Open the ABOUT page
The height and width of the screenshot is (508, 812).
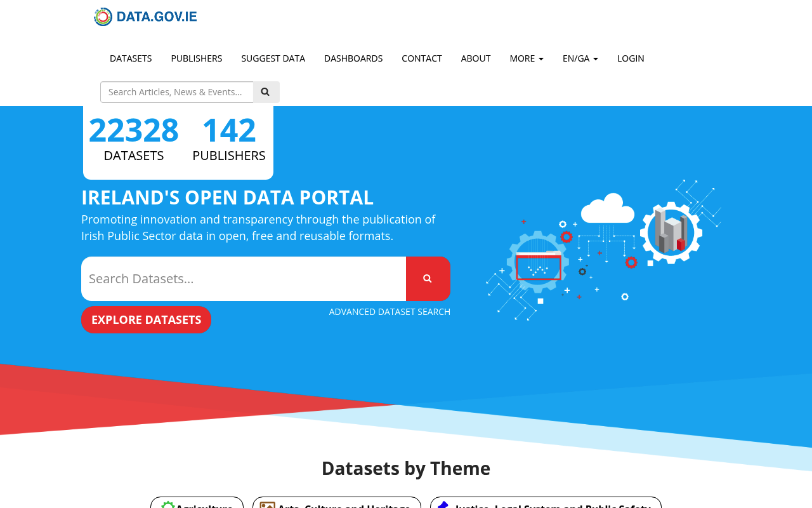point(476,58)
